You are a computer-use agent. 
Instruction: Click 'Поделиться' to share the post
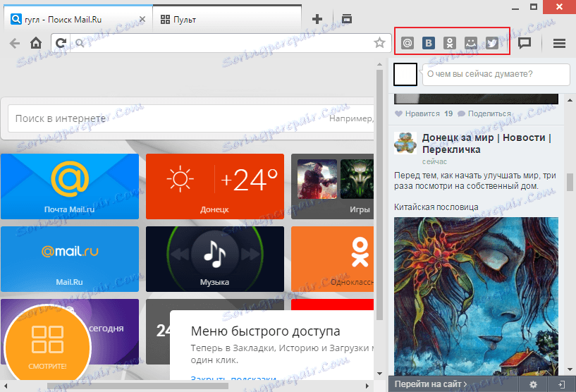[484, 114]
